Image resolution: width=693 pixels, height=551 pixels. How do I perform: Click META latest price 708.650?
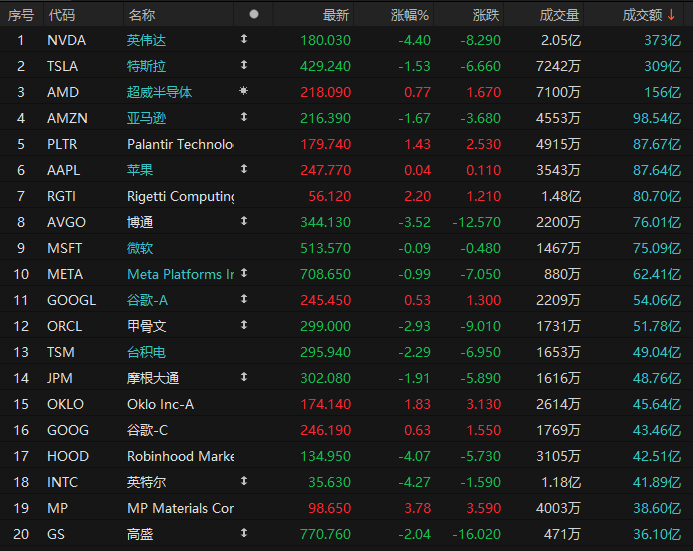[x=325, y=275]
